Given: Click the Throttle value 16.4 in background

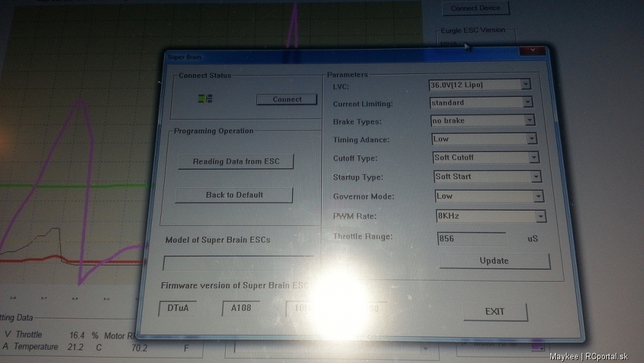Looking at the screenshot, I should [x=77, y=335].
